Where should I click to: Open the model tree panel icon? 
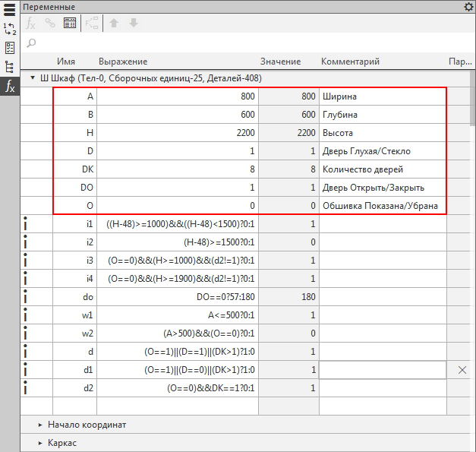[9, 66]
